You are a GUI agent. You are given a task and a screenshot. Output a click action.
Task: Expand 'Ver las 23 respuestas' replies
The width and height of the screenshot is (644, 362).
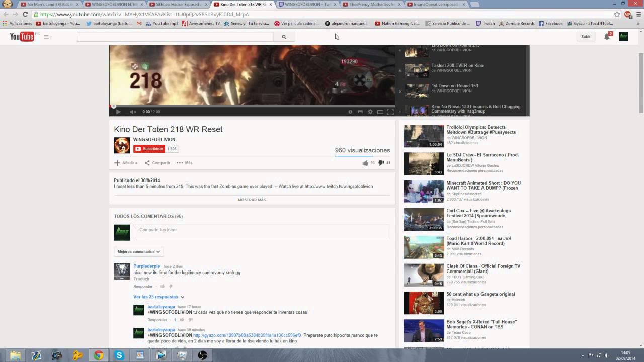[158, 297]
